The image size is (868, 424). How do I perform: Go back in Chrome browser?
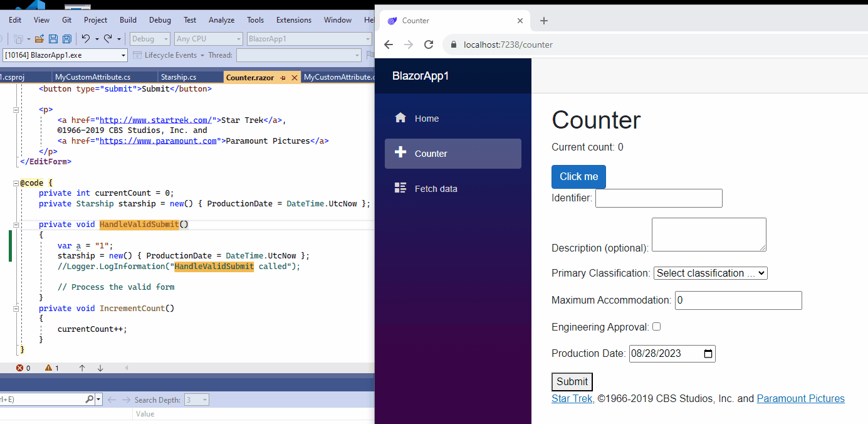[x=388, y=45]
